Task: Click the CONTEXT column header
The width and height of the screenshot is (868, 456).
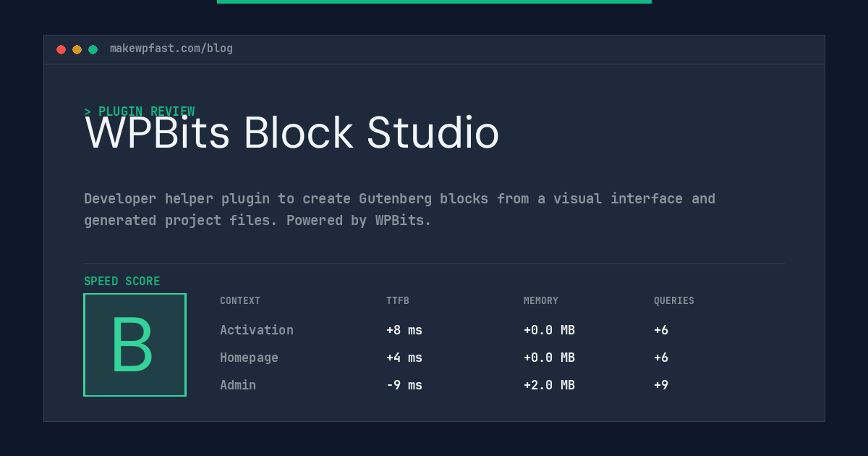Action: 240,301
